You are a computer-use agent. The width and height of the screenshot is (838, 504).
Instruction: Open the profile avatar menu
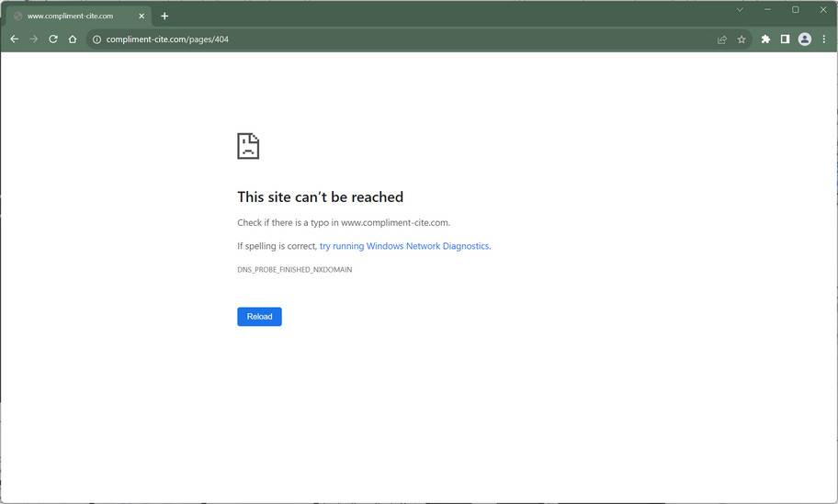[804, 39]
